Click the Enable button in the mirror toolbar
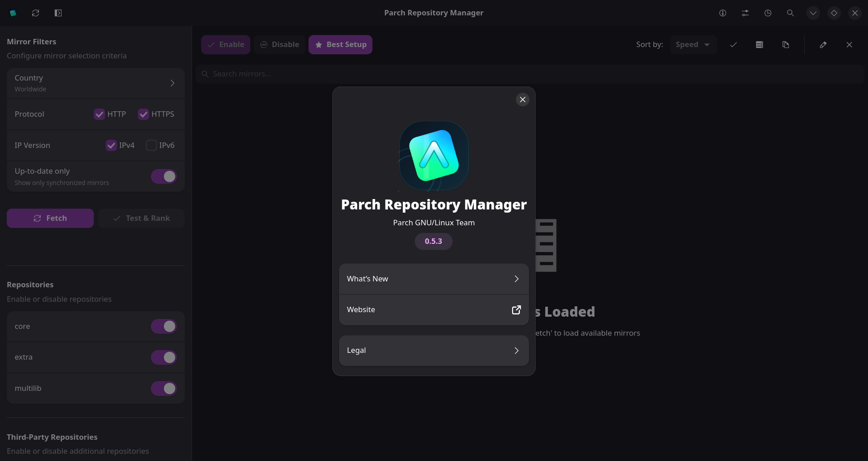868x461 pixels. tap(226, 45)
